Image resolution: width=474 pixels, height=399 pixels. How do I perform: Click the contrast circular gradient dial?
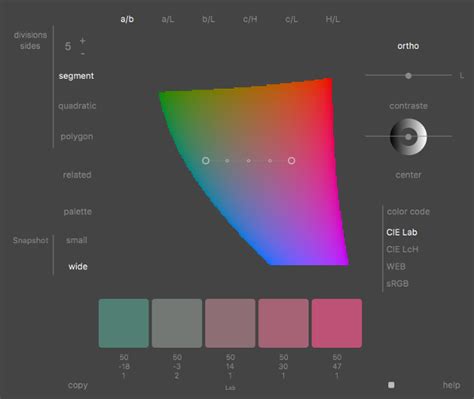tap(408, 137)
